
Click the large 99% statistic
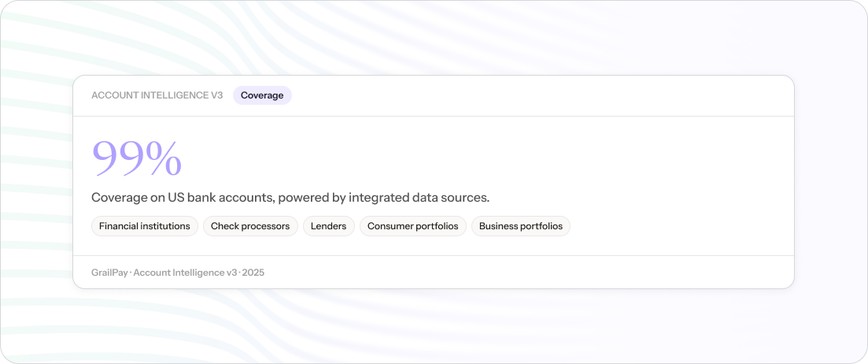coord(136,158)
